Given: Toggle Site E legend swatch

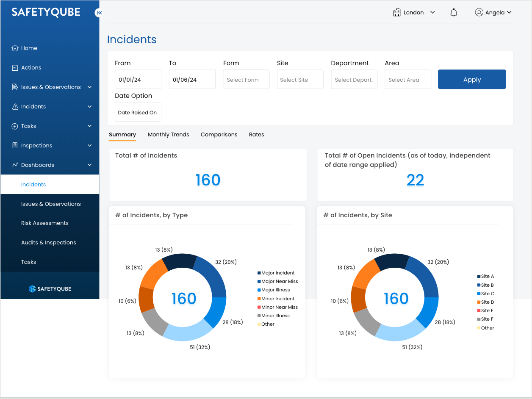Looking at the screenshot, I should (479, 311).
